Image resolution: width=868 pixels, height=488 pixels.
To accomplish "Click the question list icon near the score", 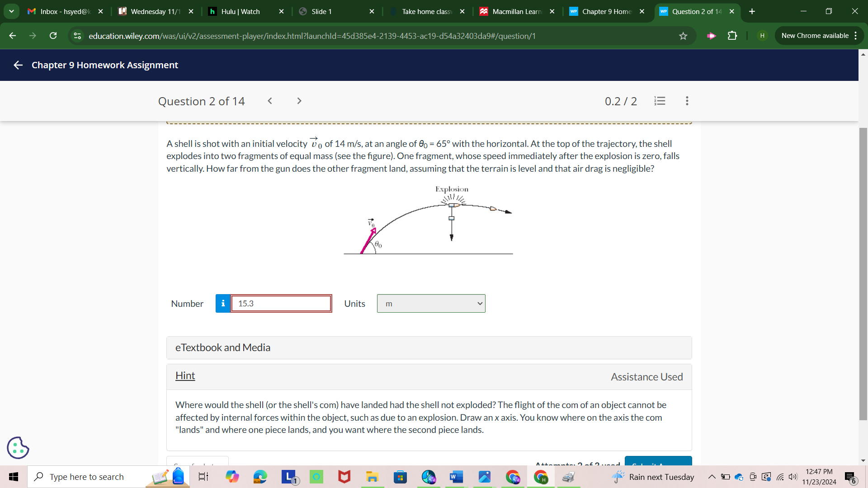I will pos(660,101).
